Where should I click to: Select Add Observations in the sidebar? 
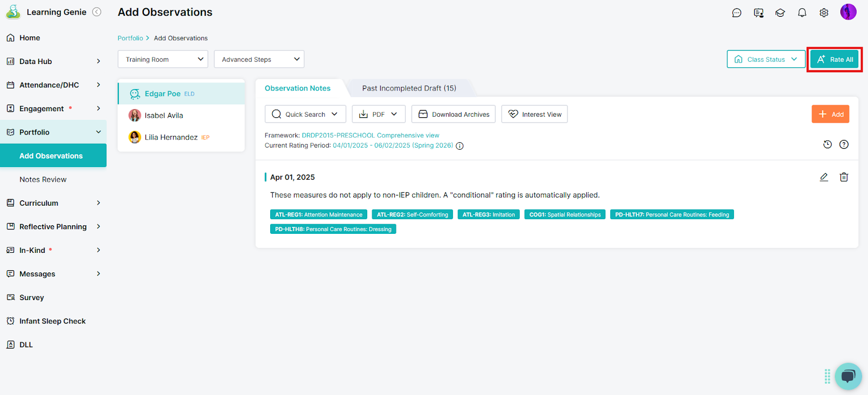53,156
